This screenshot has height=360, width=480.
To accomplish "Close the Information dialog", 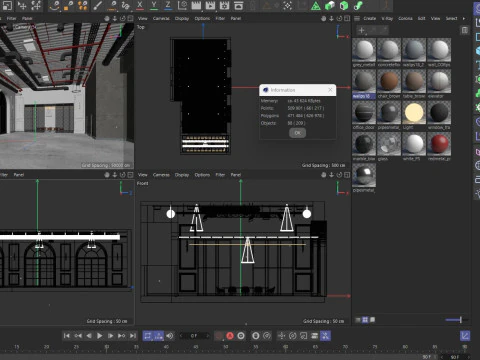I will coord(330,90).
